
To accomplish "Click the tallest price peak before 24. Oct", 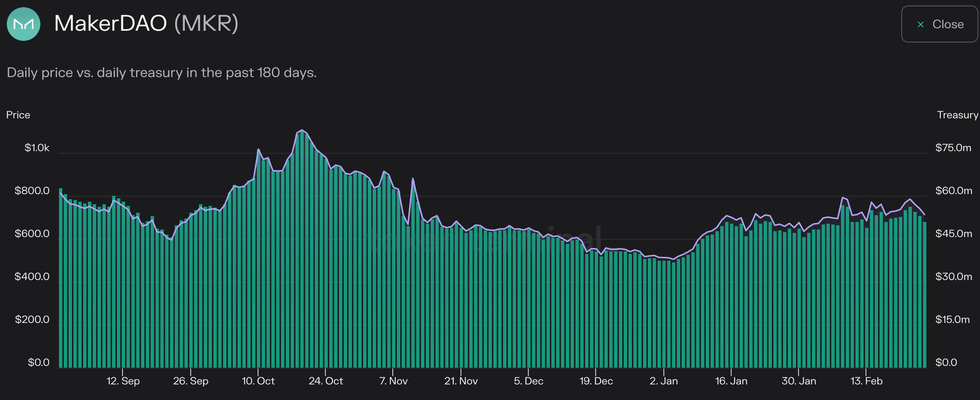I will coord(301,131).
